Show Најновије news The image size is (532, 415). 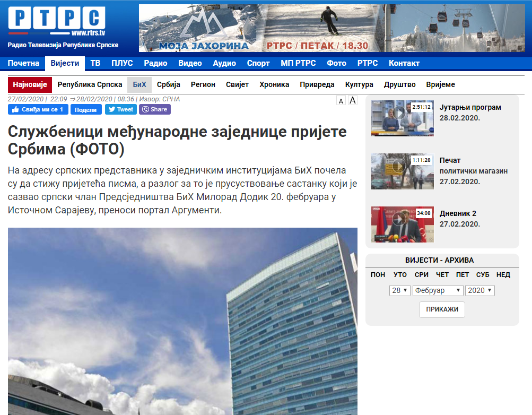[30, 84]
